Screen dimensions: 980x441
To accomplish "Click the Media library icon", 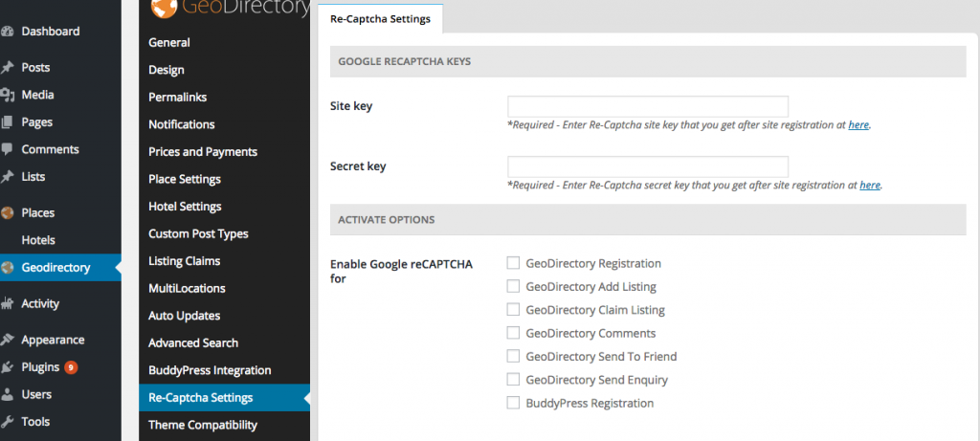I will [7, 95].
